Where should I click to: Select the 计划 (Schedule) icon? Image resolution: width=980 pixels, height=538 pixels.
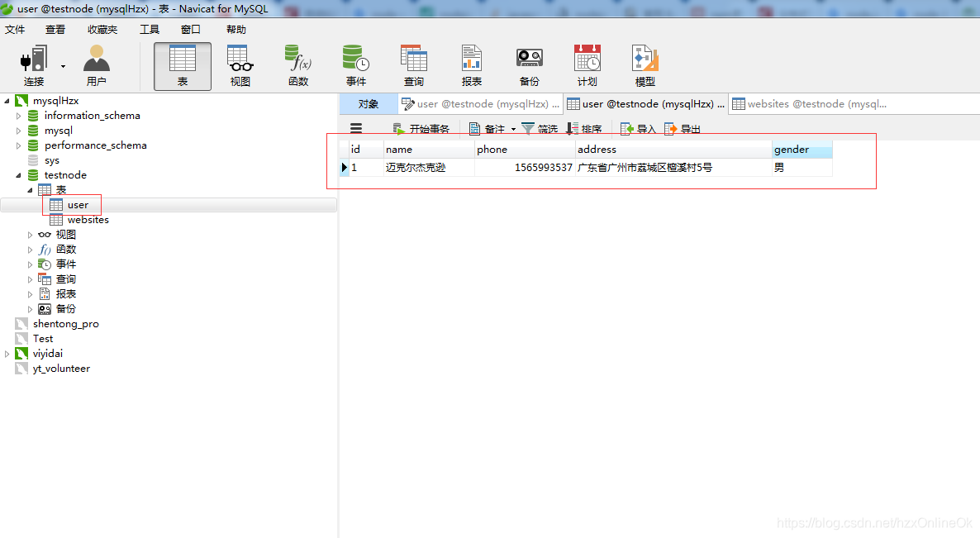tap(587, 64)
